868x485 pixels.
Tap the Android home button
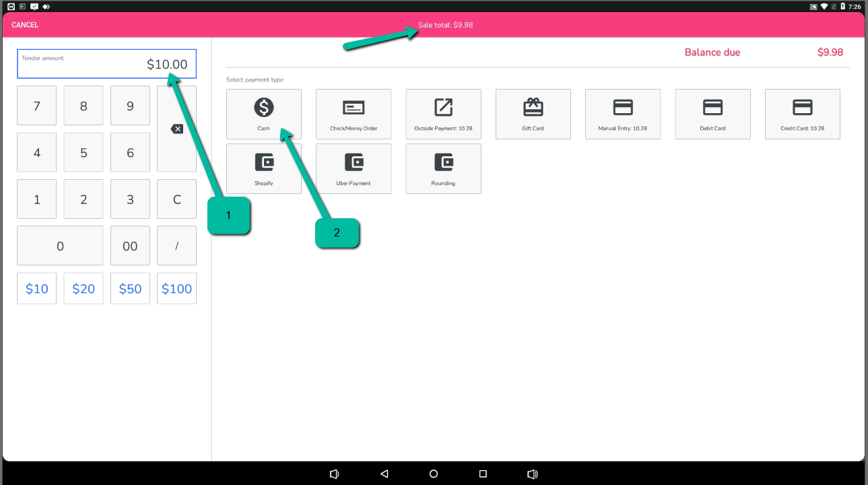pyautogui.click(x=434, y=474)
